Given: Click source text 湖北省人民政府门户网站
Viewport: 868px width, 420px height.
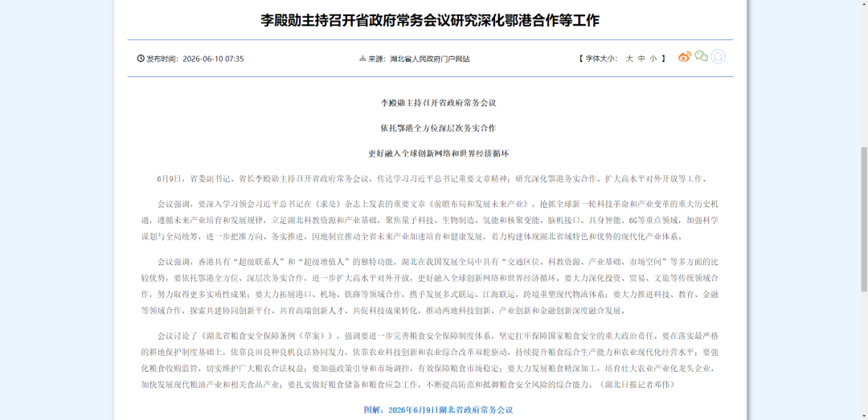Looking at the screenshot, I should tap(429, 59).
